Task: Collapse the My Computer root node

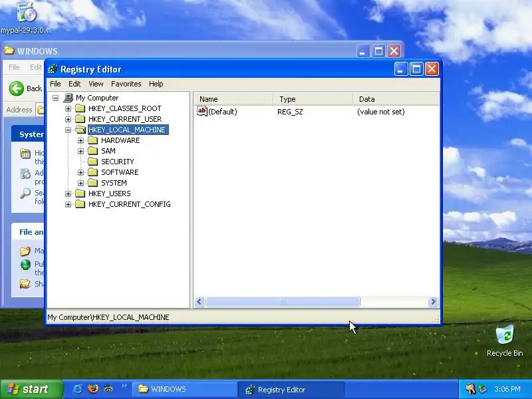Action: pos(56,98)
